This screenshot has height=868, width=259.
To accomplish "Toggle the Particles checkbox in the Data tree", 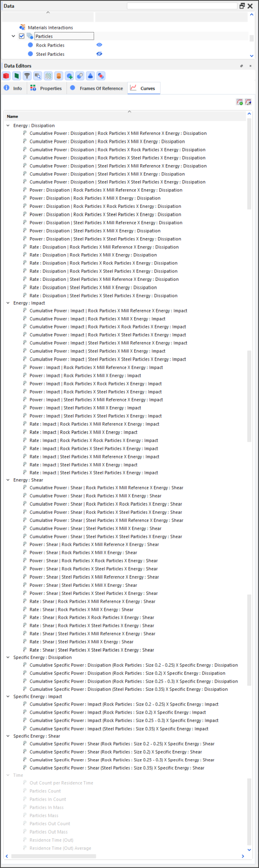I will coord(22,36).
